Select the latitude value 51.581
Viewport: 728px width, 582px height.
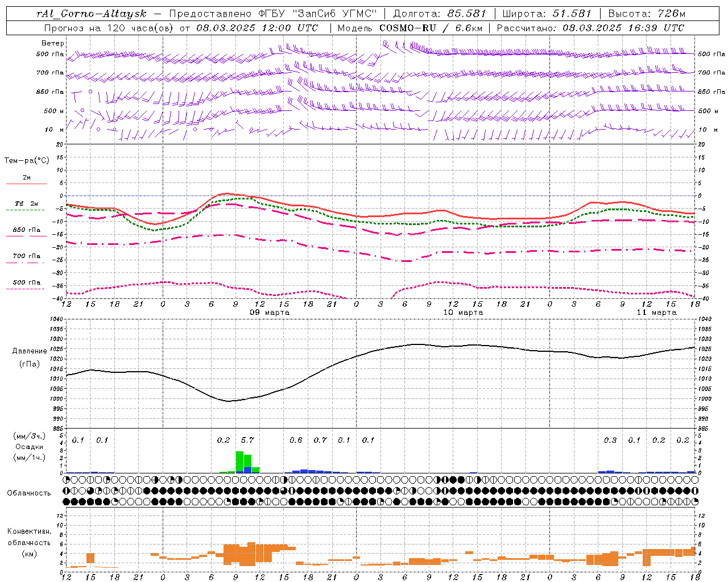pyautogui.click(x=572, y=14)
